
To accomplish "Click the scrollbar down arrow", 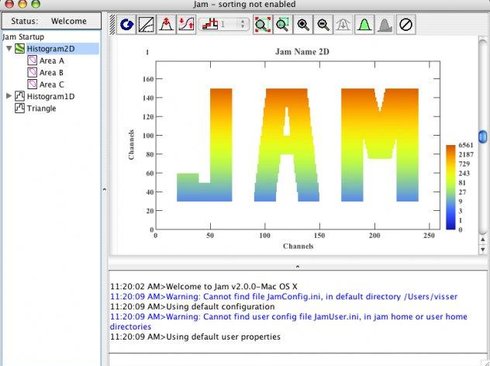I will pyautogui.click(x=483, y=249).
